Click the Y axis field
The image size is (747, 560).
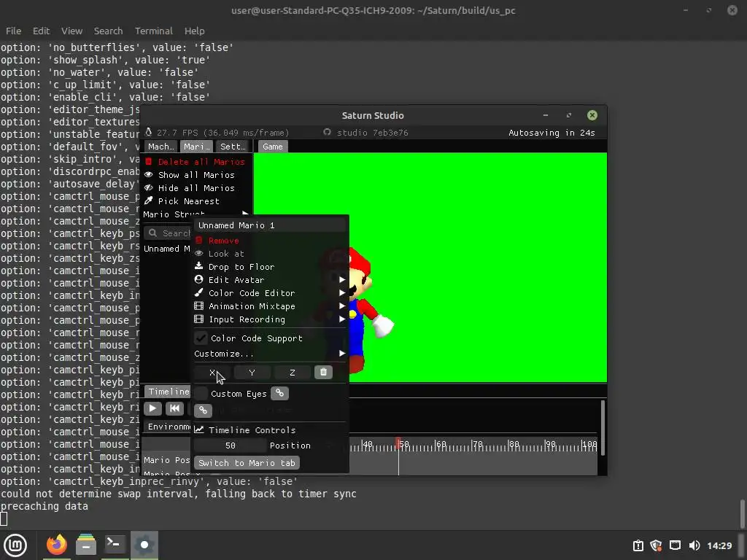coord(252,373)
